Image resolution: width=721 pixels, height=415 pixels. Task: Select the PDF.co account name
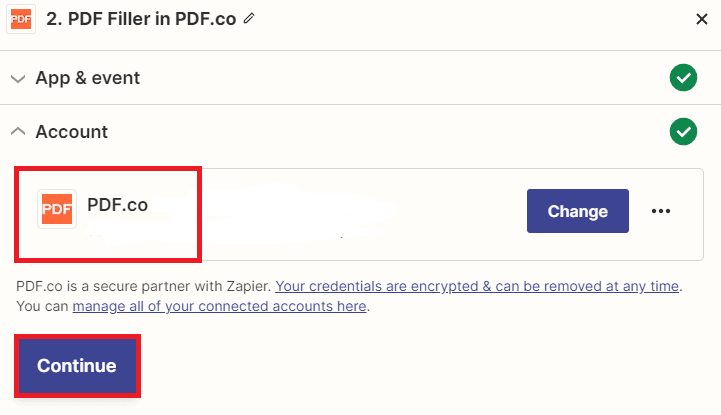pyautogui.click(x=117, y=205)
